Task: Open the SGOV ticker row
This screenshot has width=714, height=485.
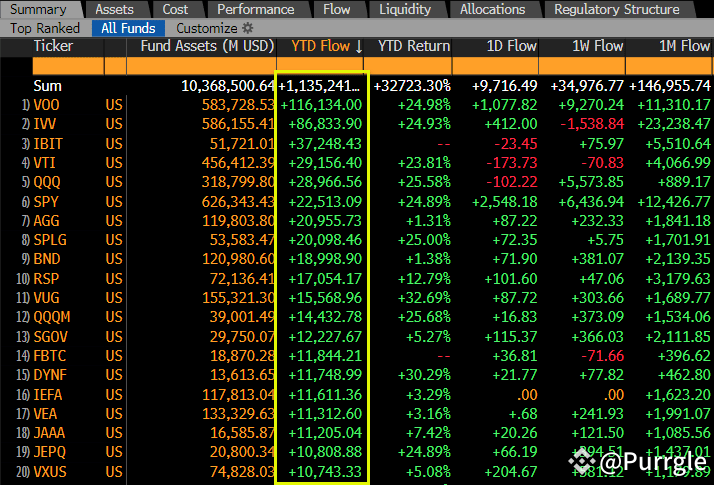Action: coord(50,337)
